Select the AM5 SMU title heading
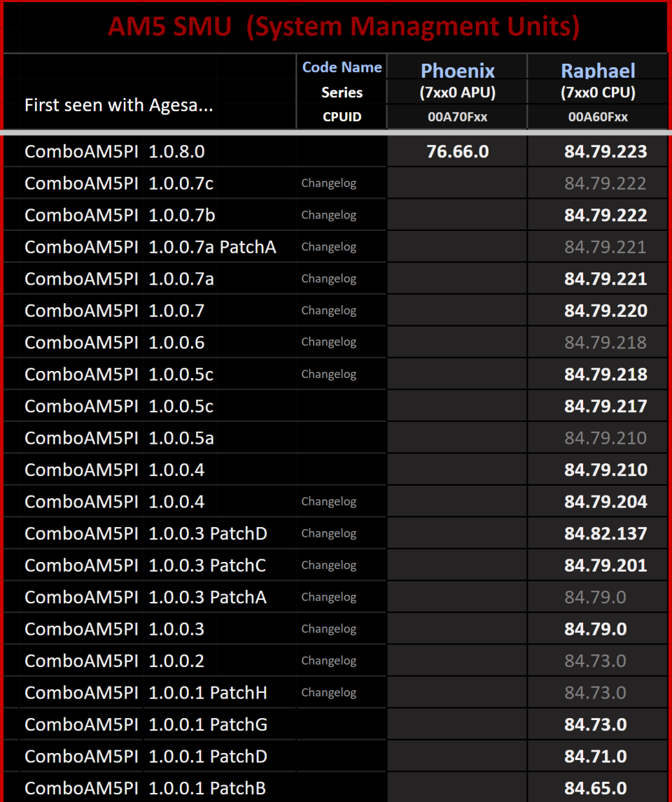672x802 pixels. pos(343,27)
